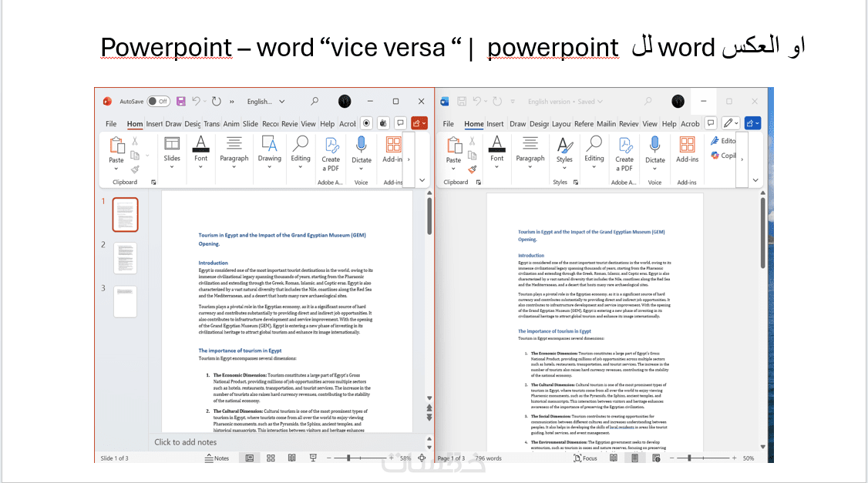Screen dimensions: 868x483
Task: Switch to PowerPoint Insert tab
Action: 154,124
